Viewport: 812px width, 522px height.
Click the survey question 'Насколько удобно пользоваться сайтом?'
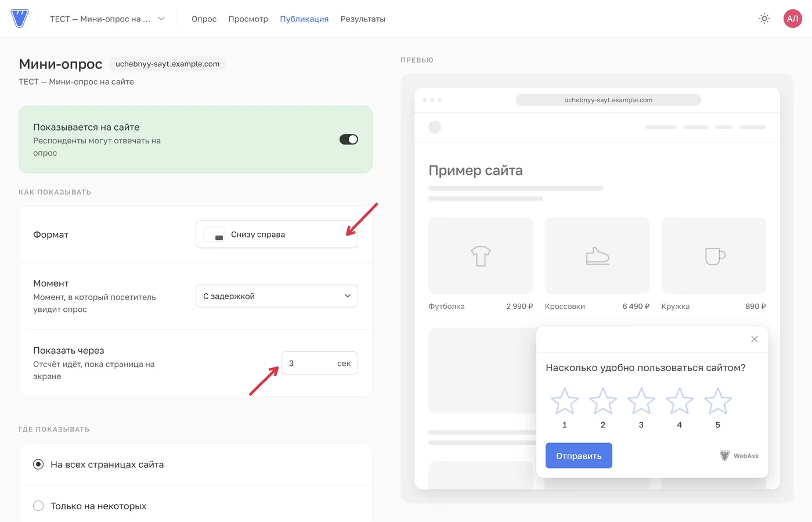(645, 368)
